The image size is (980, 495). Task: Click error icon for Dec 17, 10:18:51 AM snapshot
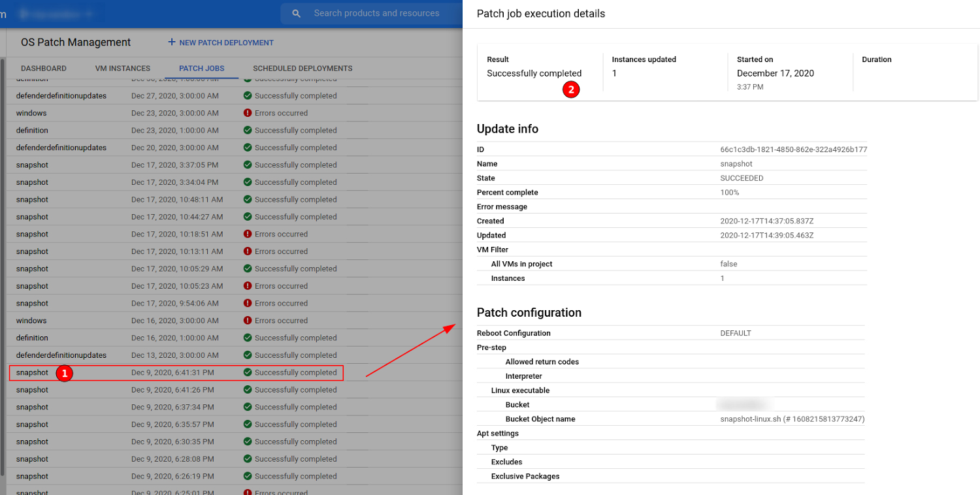[x=248, y=234]
